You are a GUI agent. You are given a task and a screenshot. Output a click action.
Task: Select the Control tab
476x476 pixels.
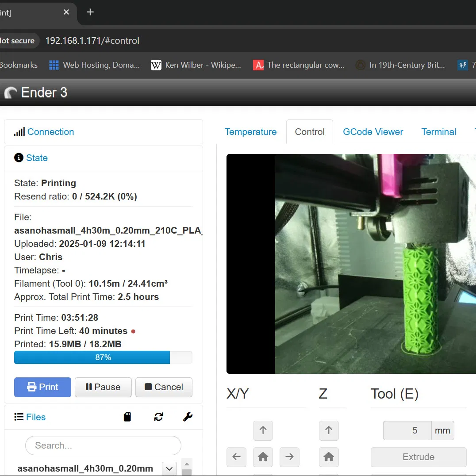pos(310,132)
